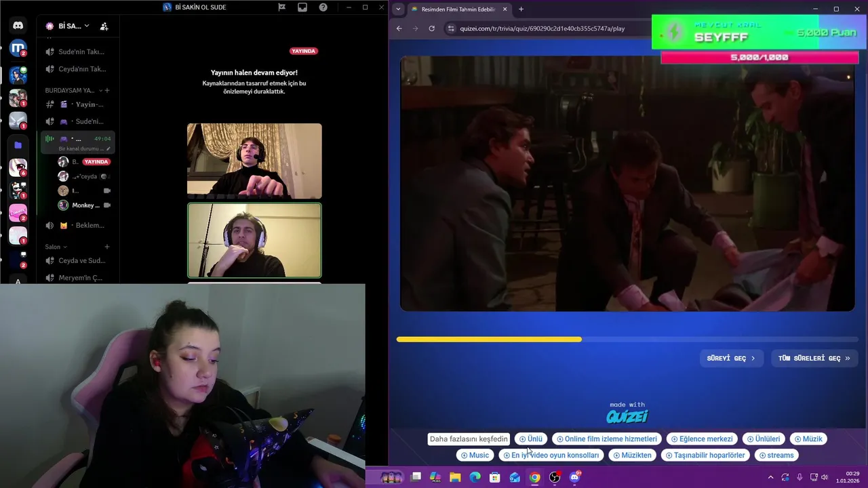Open volume control in system tray

click(x=825, y=477)
